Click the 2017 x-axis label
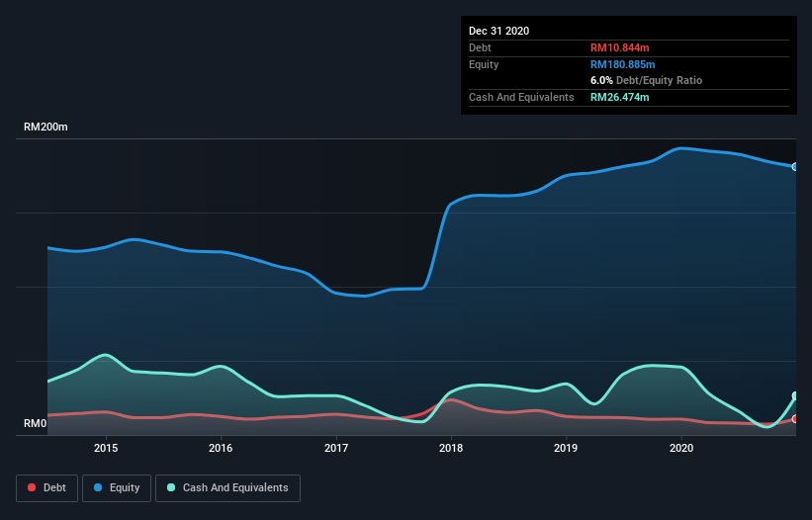This screenshot has height=520, width=812. coord(336,448)
